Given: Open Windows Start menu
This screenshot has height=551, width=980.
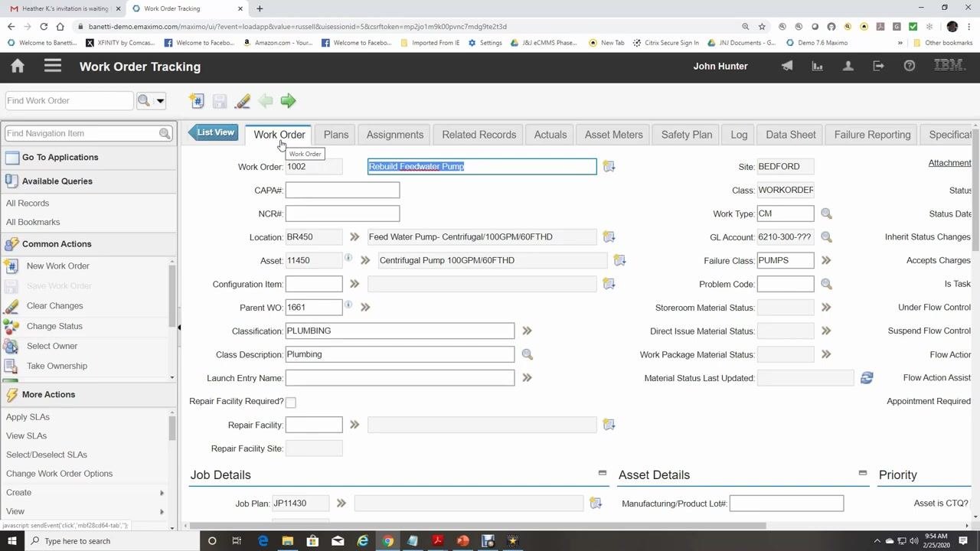Looking at the screenshot, I should [x=12, y=541].
